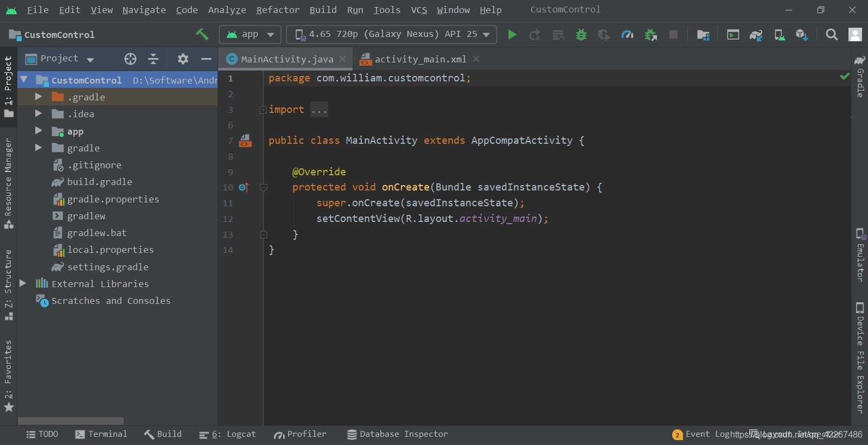The image size is (868, 445).
Task: Start debugging with the green bug icon
Action: click(x=581, y=35)
